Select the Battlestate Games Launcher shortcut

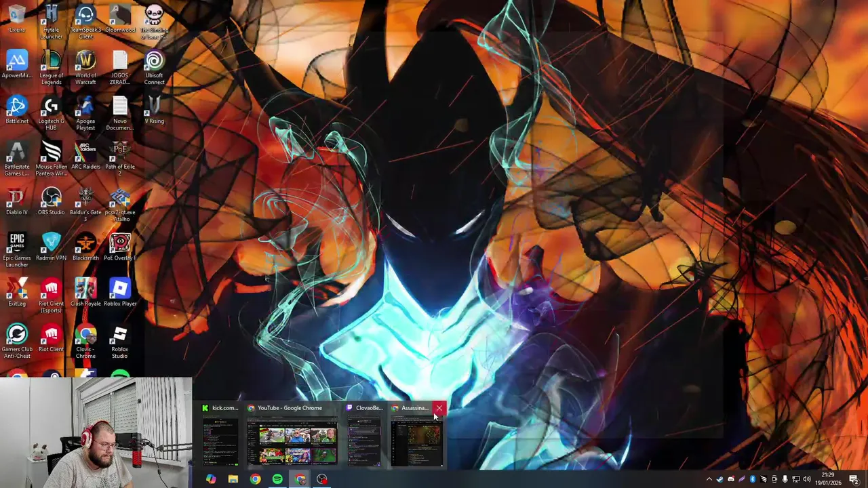[x=17, y=158]
